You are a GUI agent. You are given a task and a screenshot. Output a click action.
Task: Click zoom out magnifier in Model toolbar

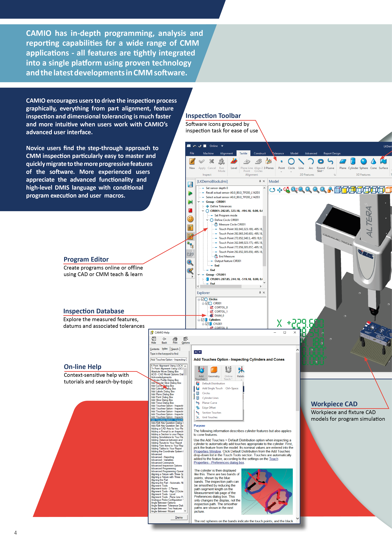tap(316, 190)
